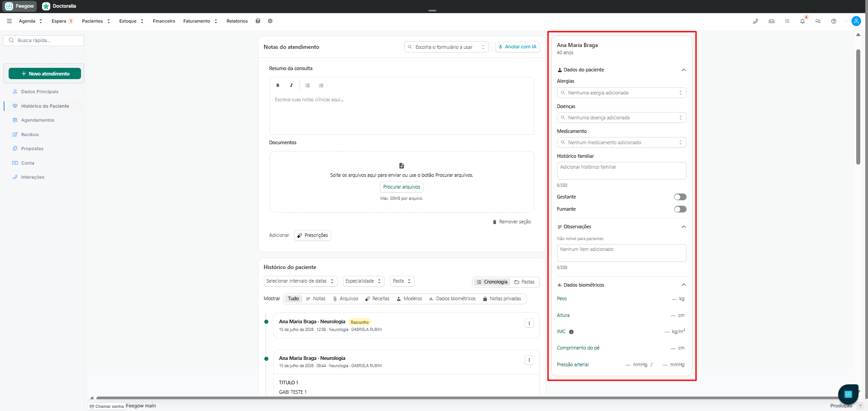Open the Medicamento dropdown
This screenshot has height=411, width=868.
point(621,142)
